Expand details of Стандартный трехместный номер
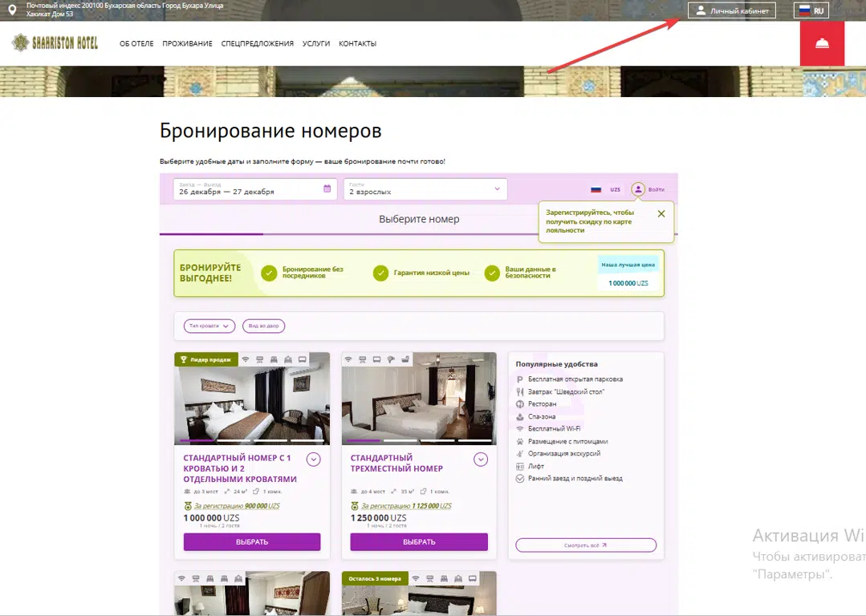This screenshot has height=616, width=866. point(481,460)
